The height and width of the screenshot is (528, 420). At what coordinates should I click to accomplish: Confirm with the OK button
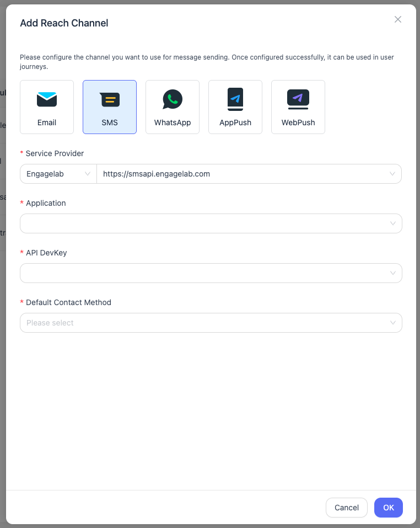click(x=389, y=508)
